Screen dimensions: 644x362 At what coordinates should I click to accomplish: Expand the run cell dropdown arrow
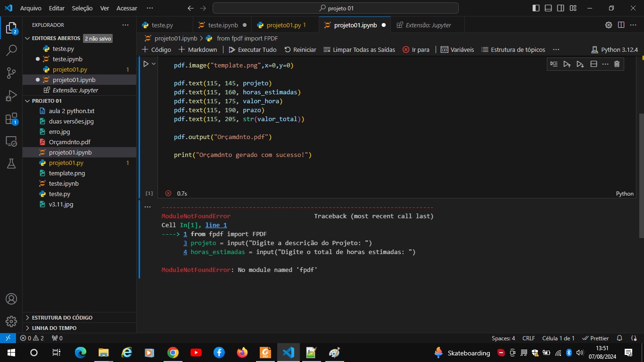click(154, 64)
